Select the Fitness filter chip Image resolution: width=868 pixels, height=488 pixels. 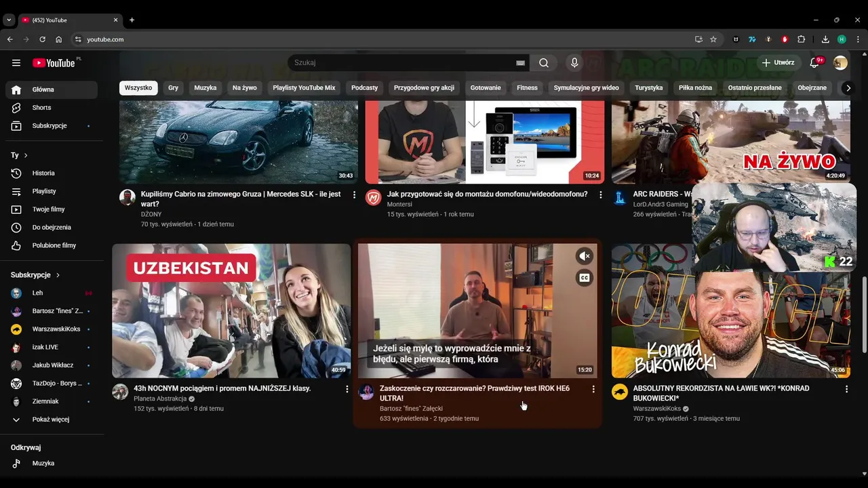pyautogui.click(x=527, y=87)
